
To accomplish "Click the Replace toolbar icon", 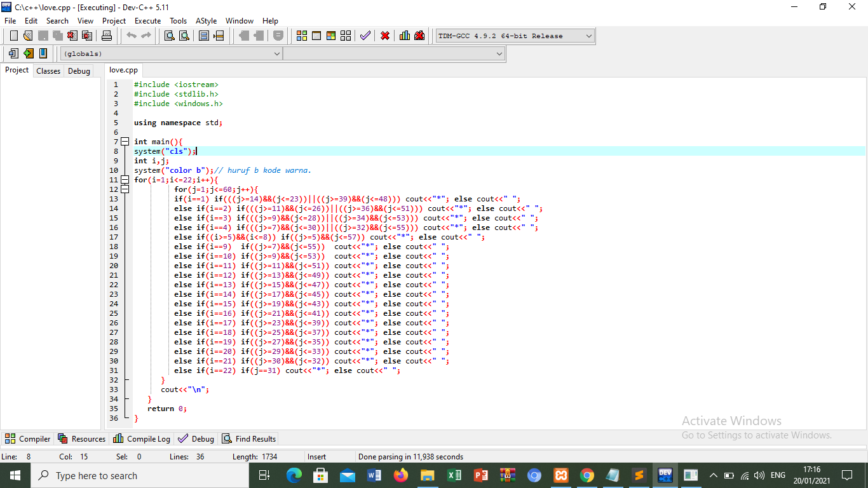I will click(184, 36).
